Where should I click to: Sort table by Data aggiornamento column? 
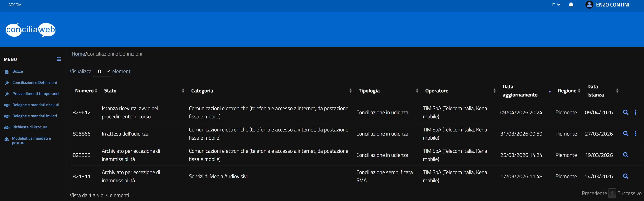point(520,91)
